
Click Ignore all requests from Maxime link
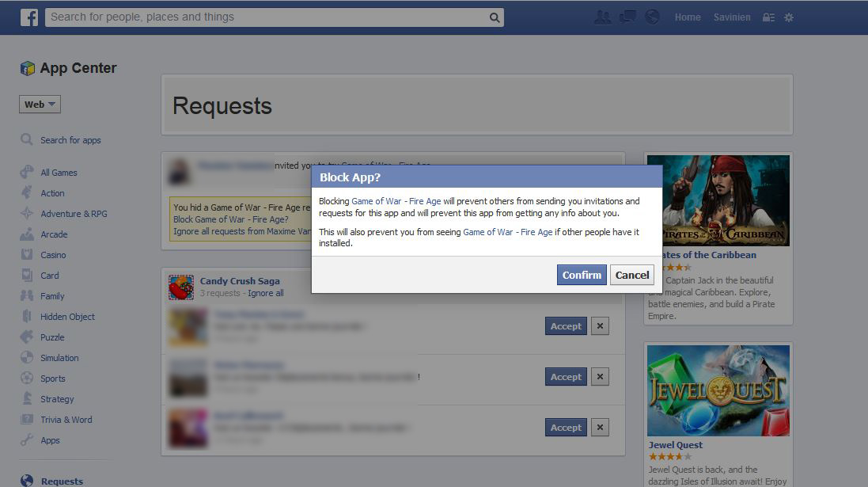pos(242,231)
